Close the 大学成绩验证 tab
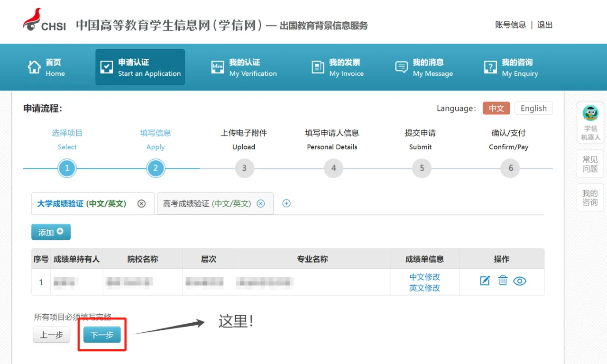The image size is (607, 364). coord(141,204)
